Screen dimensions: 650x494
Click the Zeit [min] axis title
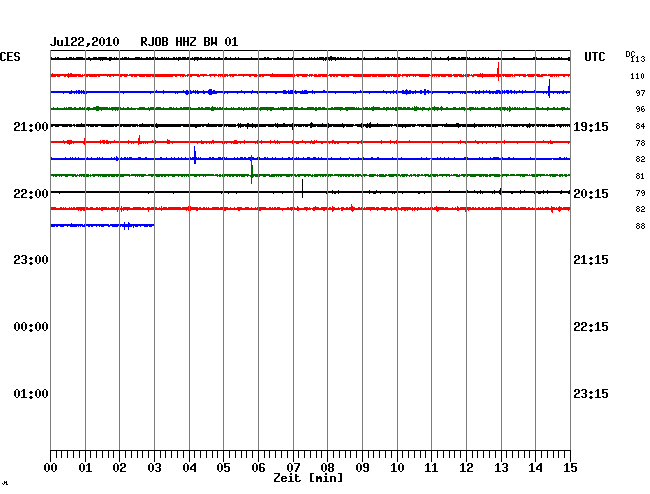tap(308, 478)
